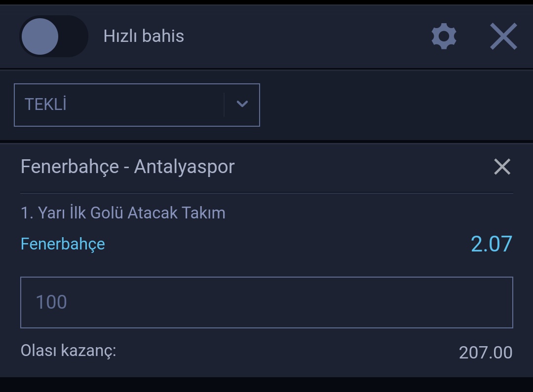Click the 207.00 possible winnings amount
This screenshot has width=533, height=392.
pos(486,352)
